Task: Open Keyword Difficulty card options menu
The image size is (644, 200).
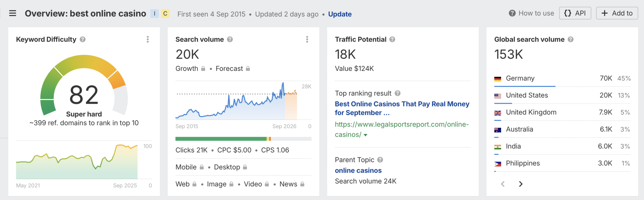Action: [148, 39]
